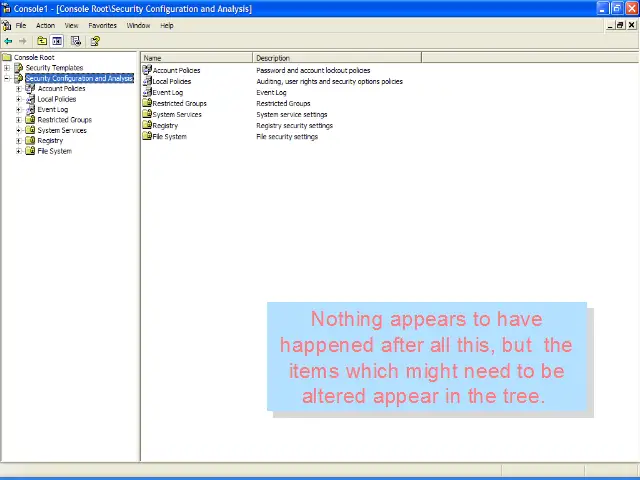Click 'Auditing, user rights and security options policies' text

(x=329, y=81)
